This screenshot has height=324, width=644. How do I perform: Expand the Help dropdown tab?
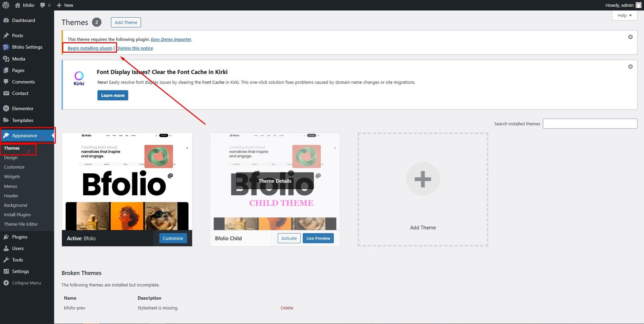point(625,15)
